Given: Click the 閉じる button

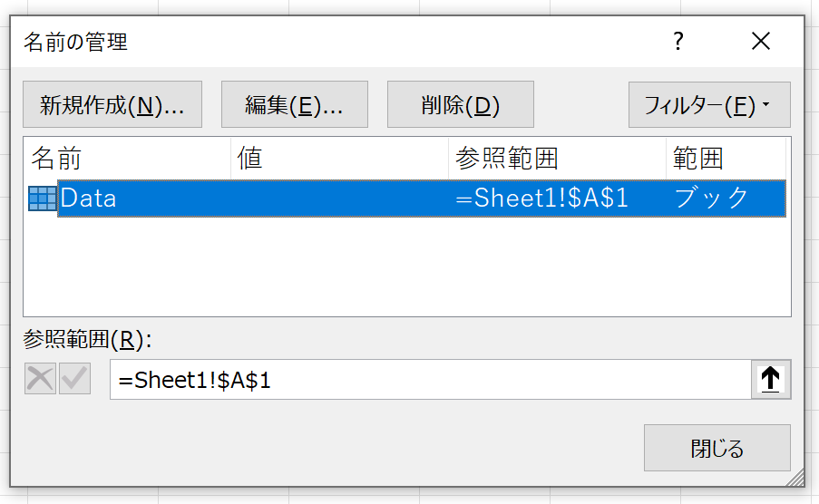Looking at the screenshot, I should pos(717,448).
